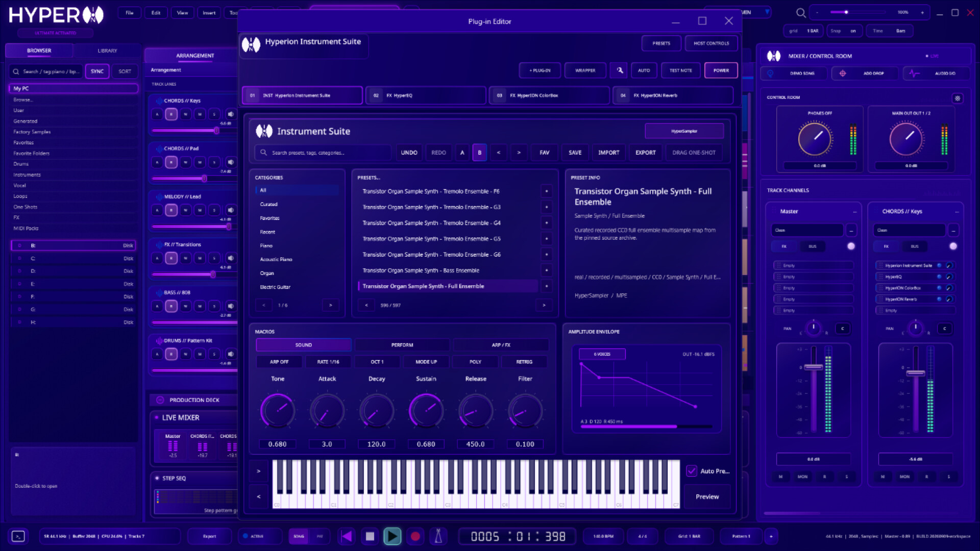Screen dimensions: 980x551
Task: Open the CHORDS // Keys channel options menu
Action: coord(957,211)
